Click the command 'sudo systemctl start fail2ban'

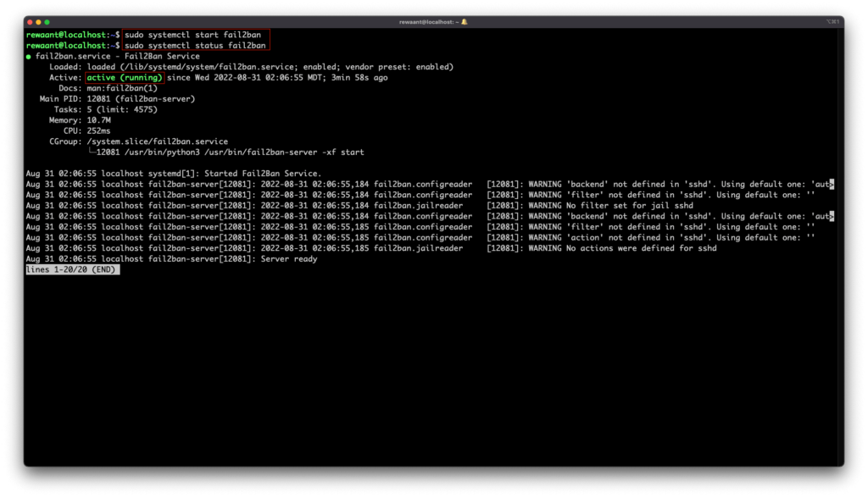point(192,35)
